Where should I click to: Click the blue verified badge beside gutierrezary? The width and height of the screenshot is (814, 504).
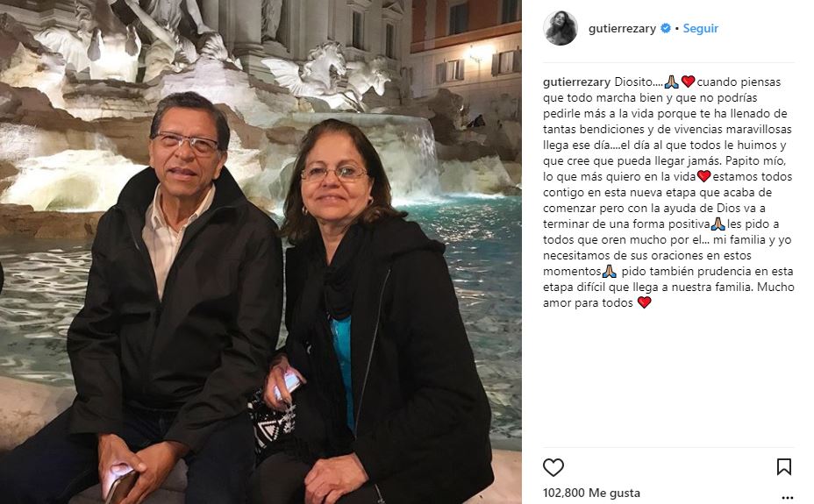point(666,29)
